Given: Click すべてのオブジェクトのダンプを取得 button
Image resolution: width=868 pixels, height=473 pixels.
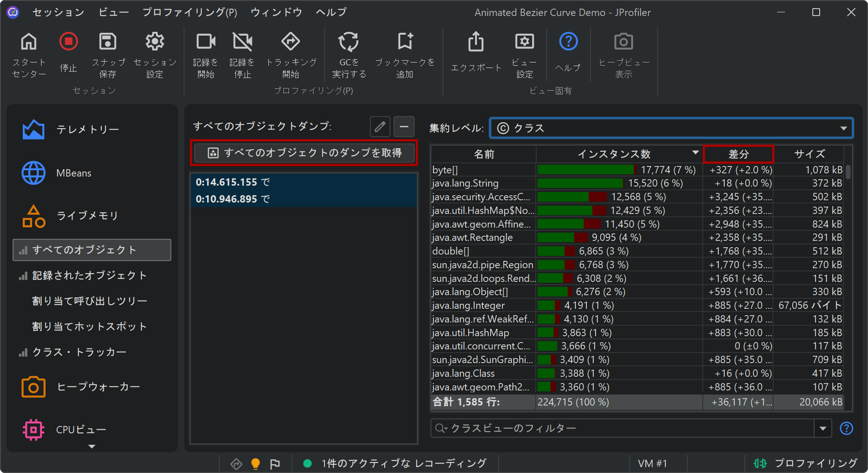Looking at the screenshot, I should pyautogui.click(x=304, y=153).
